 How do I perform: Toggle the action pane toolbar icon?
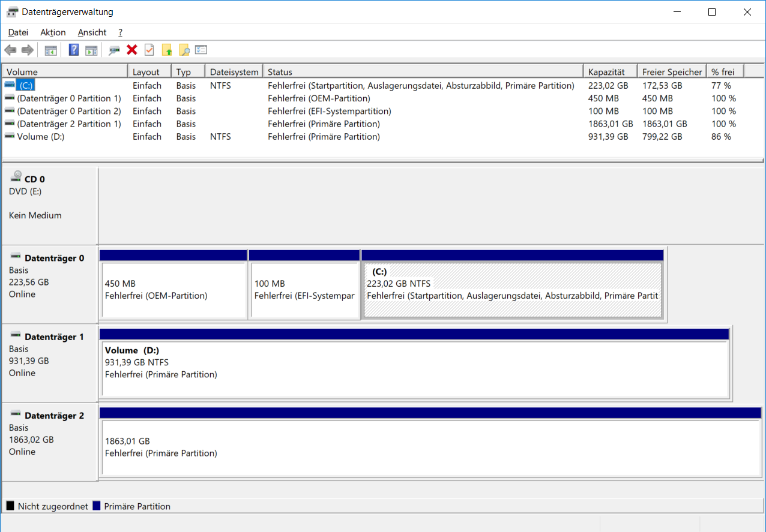pyautogui.click(x=91, y=50)
